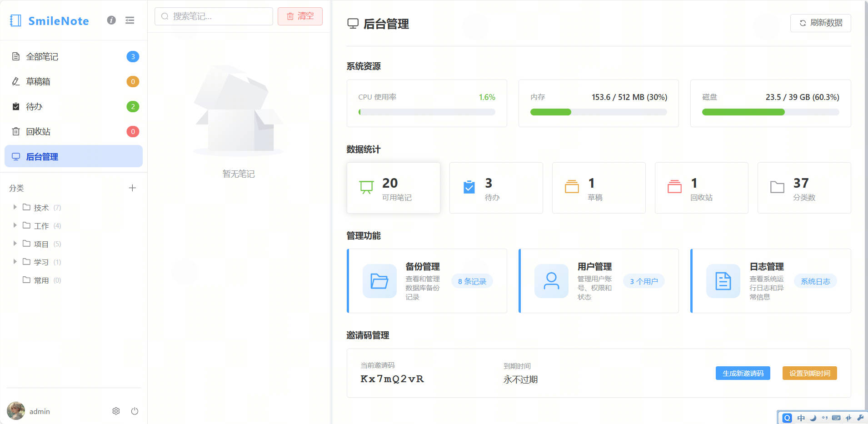Click the todo clipboard check icon
Image resolution: width=868 pixels, height=424 pixels.
click(x=469, y=187)
